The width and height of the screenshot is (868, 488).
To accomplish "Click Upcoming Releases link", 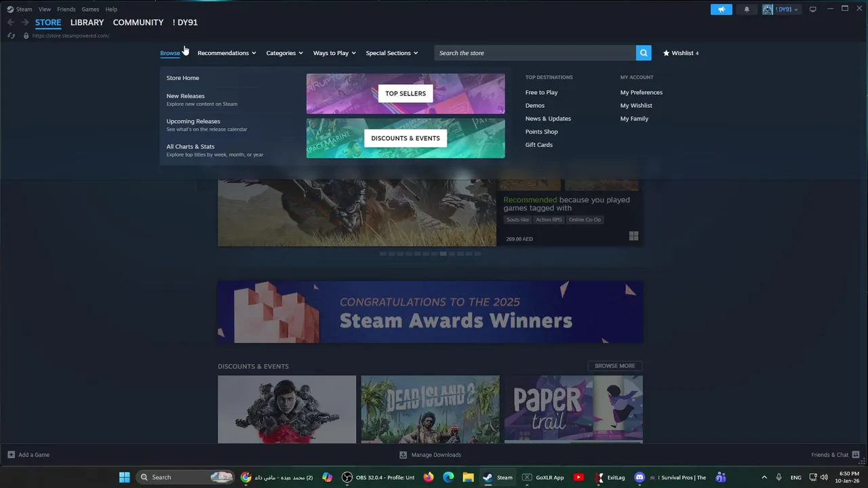I will coord(193,121).
